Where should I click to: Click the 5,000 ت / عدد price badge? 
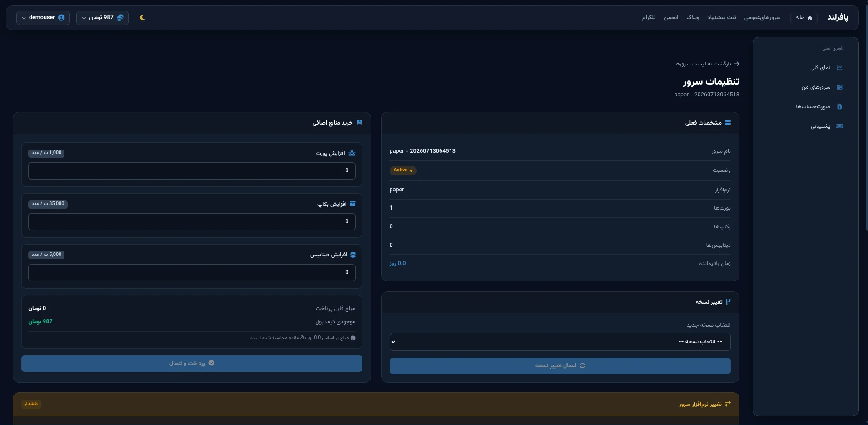46,255
